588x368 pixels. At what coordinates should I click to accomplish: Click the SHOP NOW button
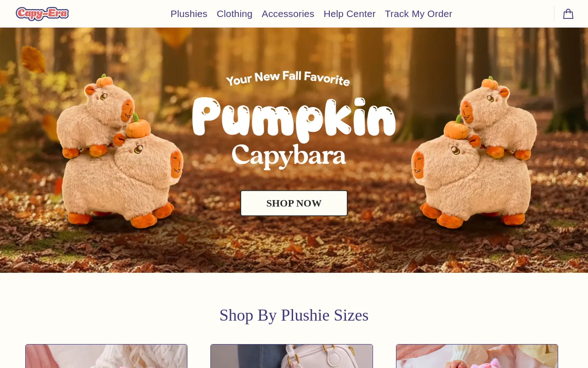pos(294,203)
